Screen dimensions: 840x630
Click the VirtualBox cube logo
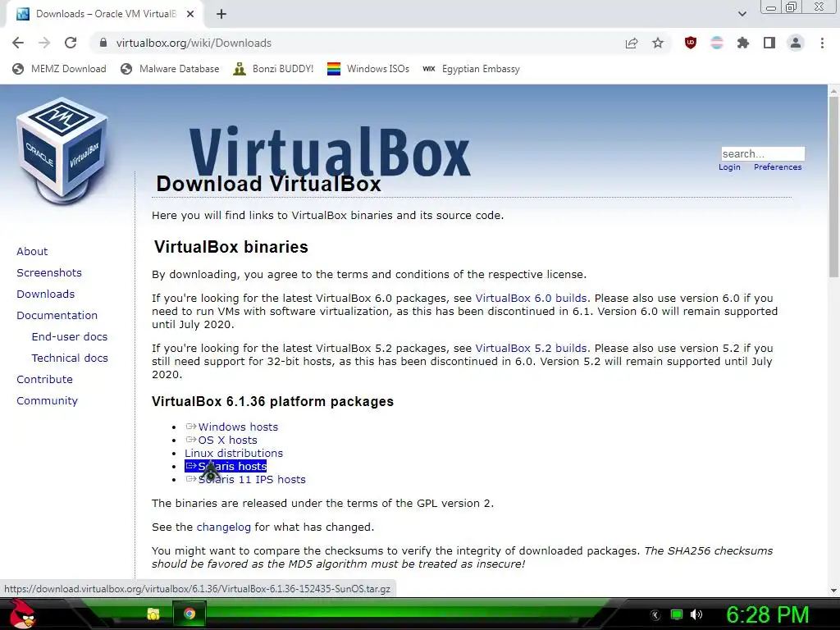pyautogui.click(x=62, y=150)
